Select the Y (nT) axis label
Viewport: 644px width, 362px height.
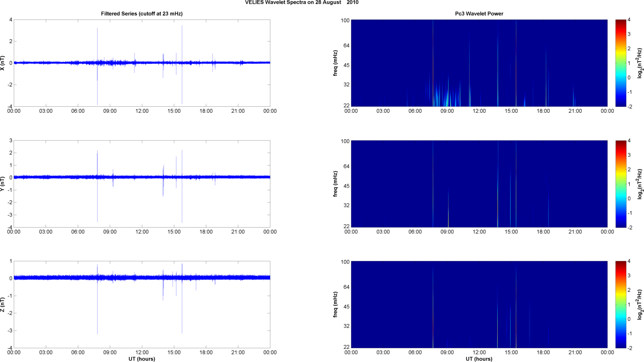(3, 184)
